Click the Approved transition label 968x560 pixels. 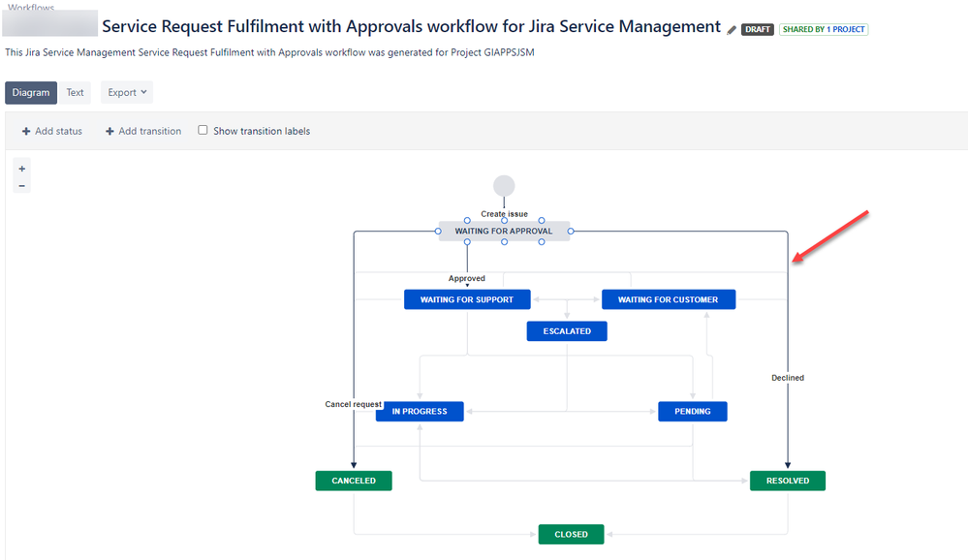click(x=467, y=278)
